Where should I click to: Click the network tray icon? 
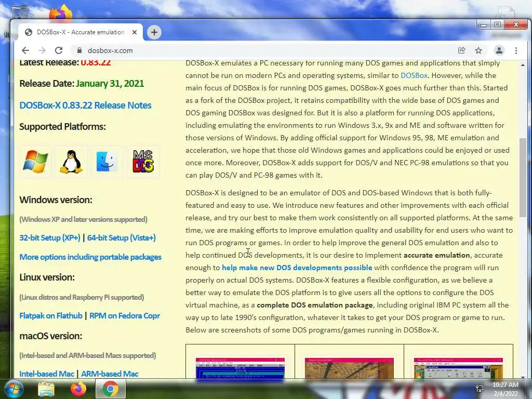point(480,389)
